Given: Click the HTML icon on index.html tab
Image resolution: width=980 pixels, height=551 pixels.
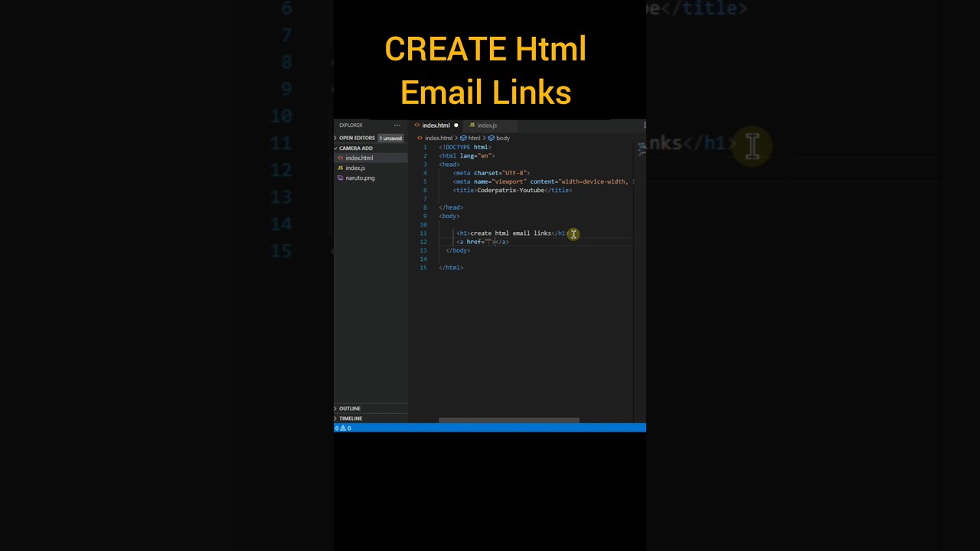Looking at the screenshot, I should click(417, 126).
